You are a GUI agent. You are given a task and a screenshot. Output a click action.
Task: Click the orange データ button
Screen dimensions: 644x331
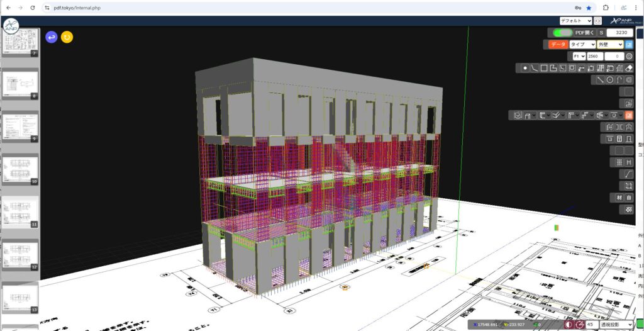point(557,45)
